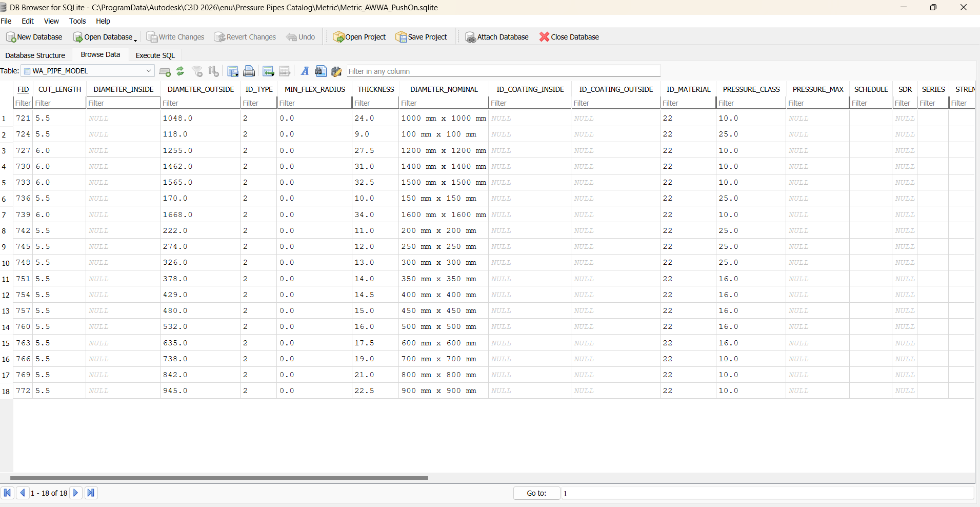Click the New Database icon
Image resolution: width=980 pixels, height=507 pixels.
11,37
